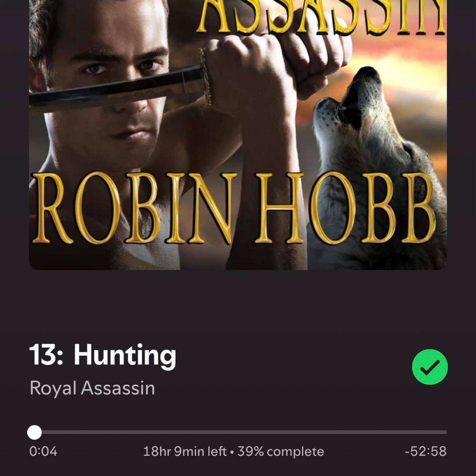
Task: Click the "18hr 9min left" text
Action: [185, 451]
